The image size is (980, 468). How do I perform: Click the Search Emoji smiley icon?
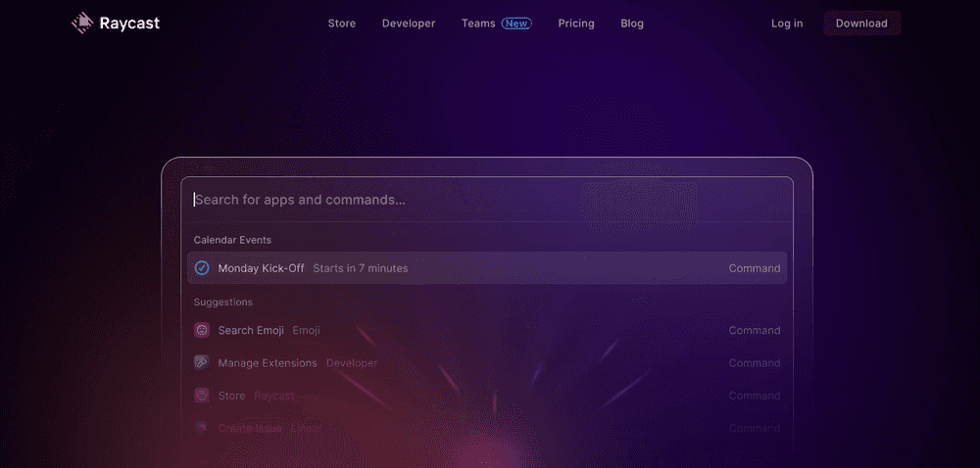click(x=202, y=331)
